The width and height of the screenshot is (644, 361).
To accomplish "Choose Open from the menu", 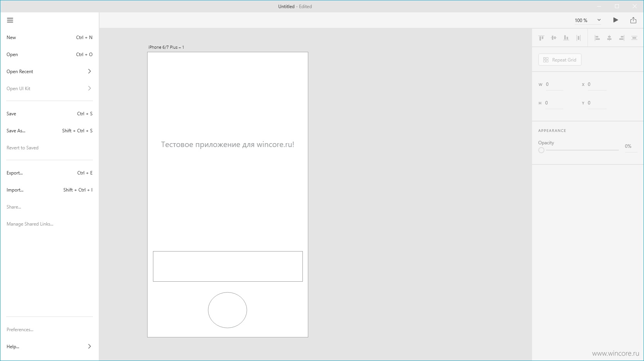I will click(50, 55).
